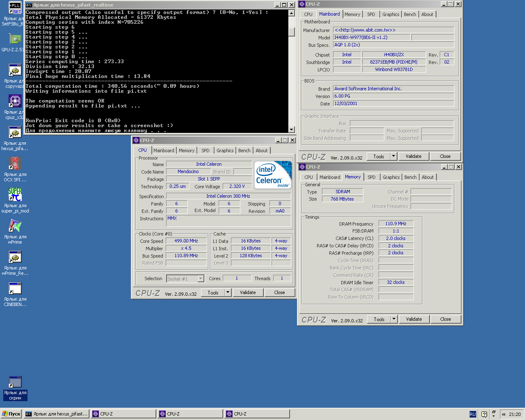525x420 pixels.
Task: Click Close button in the Mainboard window
Action: pyautogui.click(x=445, y=156)
